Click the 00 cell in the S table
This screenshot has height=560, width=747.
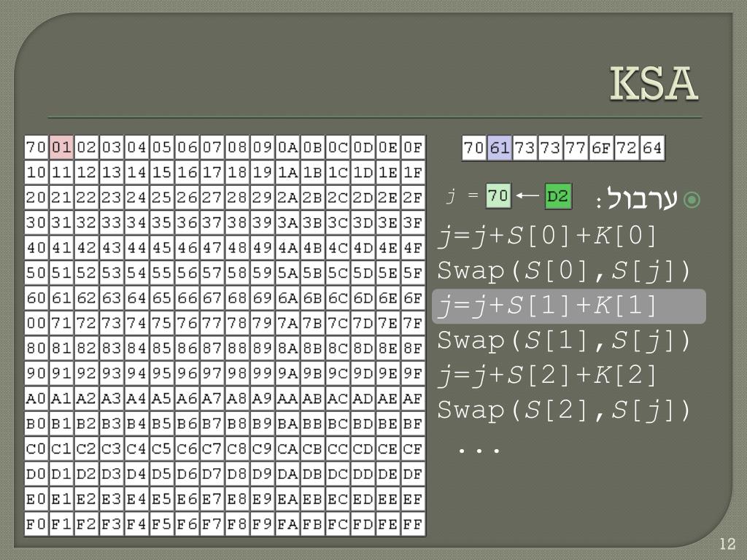36,323
